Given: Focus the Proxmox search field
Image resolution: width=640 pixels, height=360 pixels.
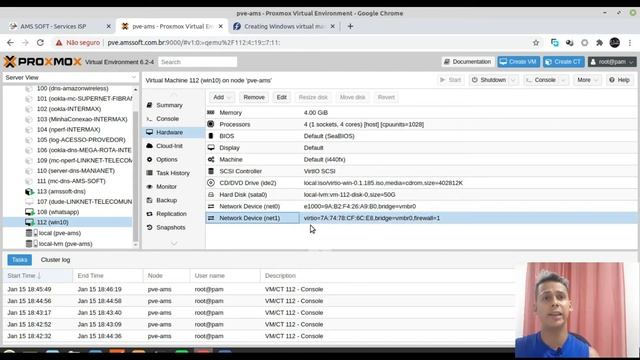Looking at the screenshot, I should coord(198,62).
